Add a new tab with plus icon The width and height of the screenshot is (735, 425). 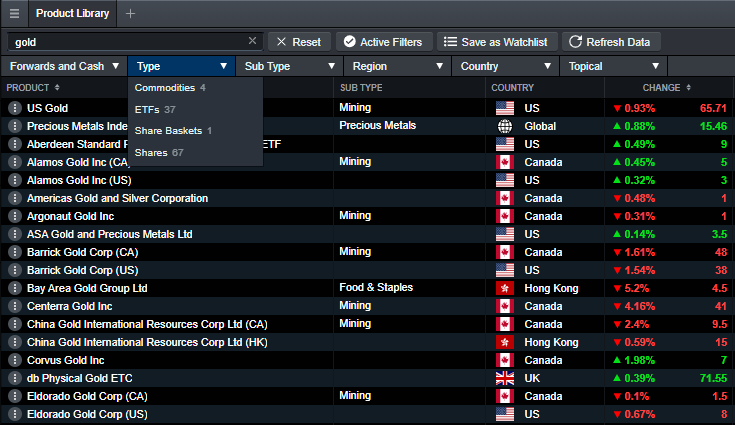point(130,14)
